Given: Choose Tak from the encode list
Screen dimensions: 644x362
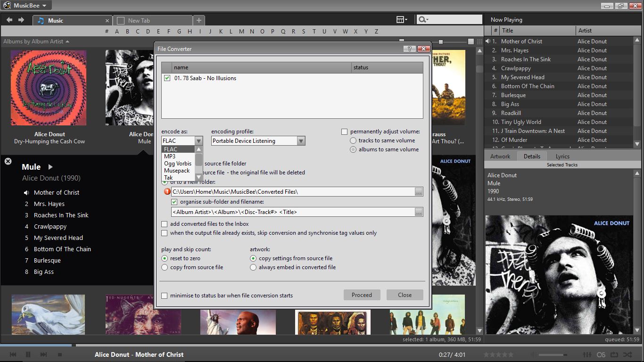Looking at the screenshot, I should click(178, 178).
